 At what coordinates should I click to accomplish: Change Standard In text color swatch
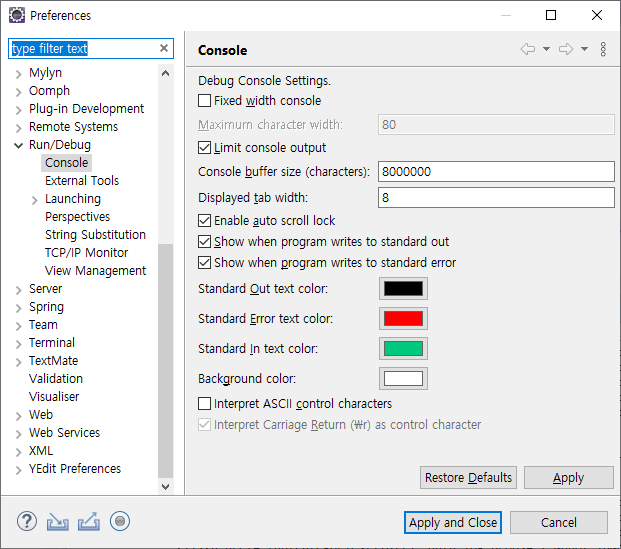(x=403, y=349)
